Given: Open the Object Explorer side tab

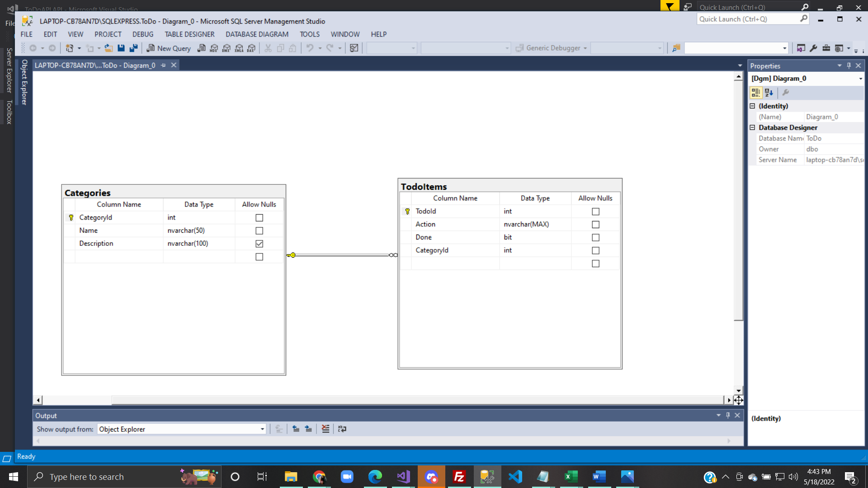Looking at the screenshot, I should coord(24,82).
